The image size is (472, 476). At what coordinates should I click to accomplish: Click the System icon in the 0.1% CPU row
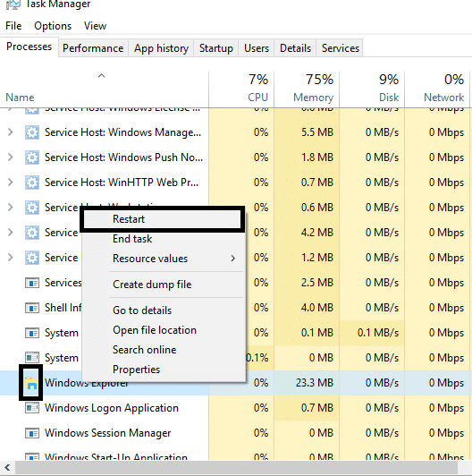[x=32, y=358]
